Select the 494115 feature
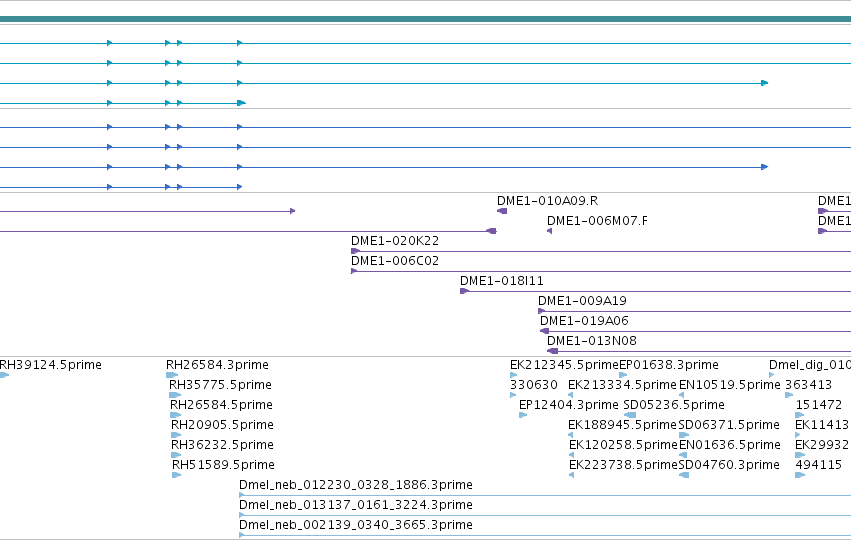This screenshot has width=851, height=540. (x=818, y=465)
